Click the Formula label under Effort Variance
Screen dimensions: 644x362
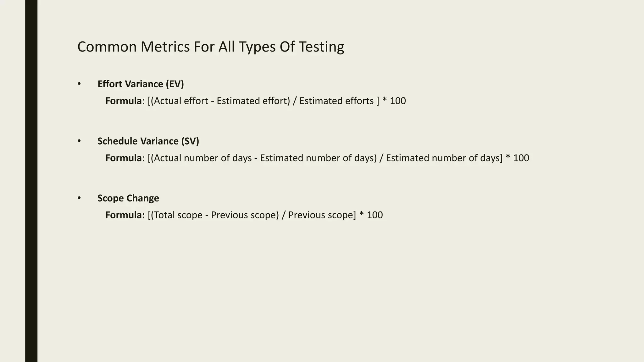pos(124,101)
